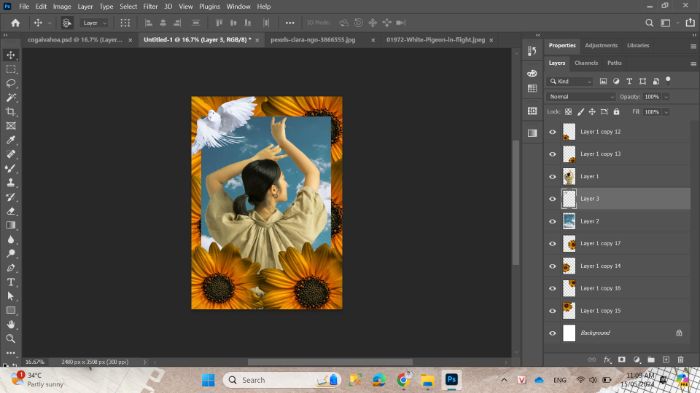
Task: Hide Layer 1 copy 17 visibility eye
Action: 553,243
